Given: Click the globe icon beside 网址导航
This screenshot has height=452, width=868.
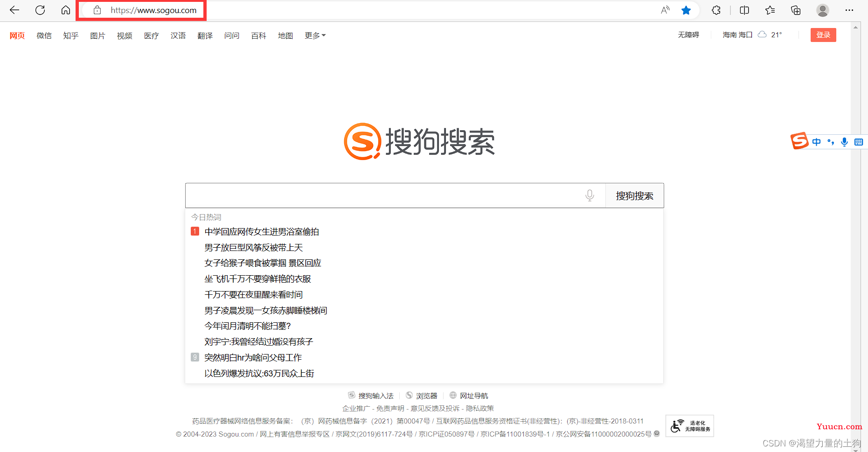Looking at the screenshot, I should pos(453,395).
